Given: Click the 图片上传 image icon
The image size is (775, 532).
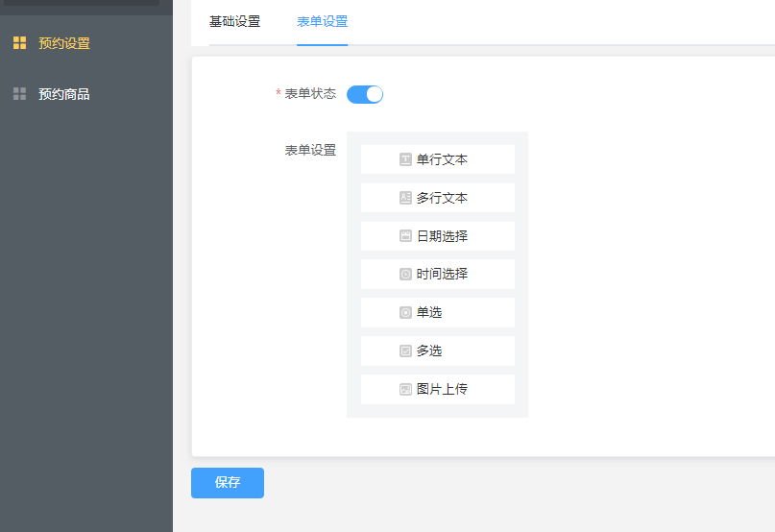Looking at the screenshot, I should pyautogui.click(x=405, y=389).
